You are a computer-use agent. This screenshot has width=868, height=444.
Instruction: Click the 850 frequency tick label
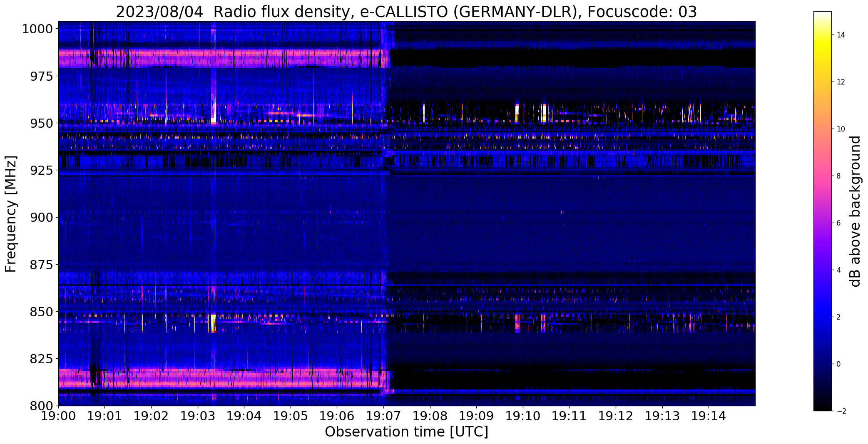pyautogui.click(x=42, y=311)
